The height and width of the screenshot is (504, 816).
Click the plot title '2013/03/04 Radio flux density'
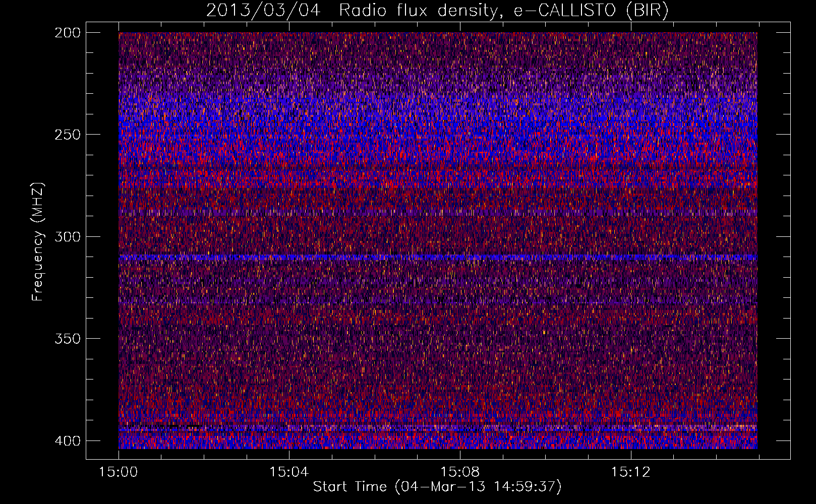point(352,10)
